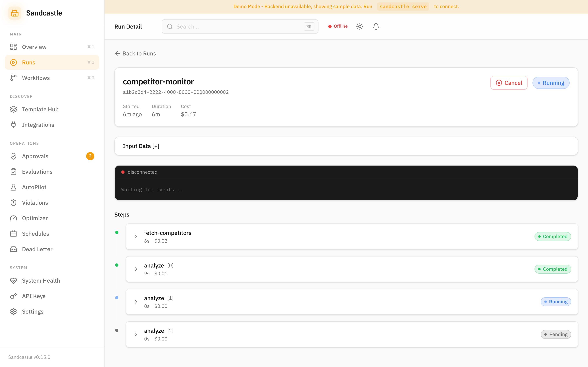Select the Optimizer gauge icon
This screenshot has height=367, width=588.
click(13, 218)
